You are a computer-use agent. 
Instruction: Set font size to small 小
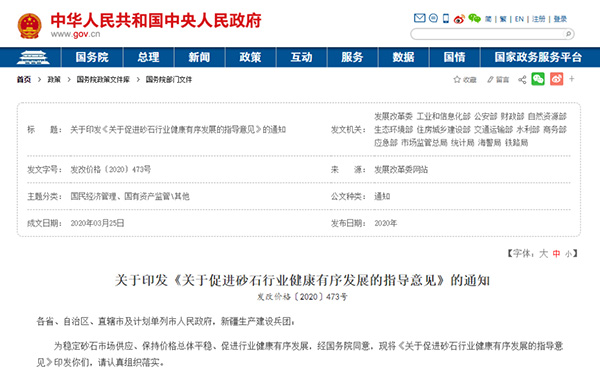click(569, 254)
